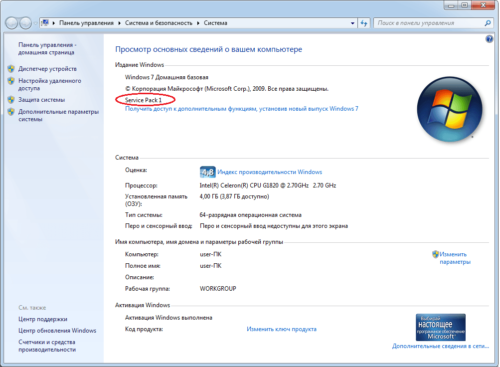Close the System window
Viewport: 500px width, 367px height.
[482, 5]
